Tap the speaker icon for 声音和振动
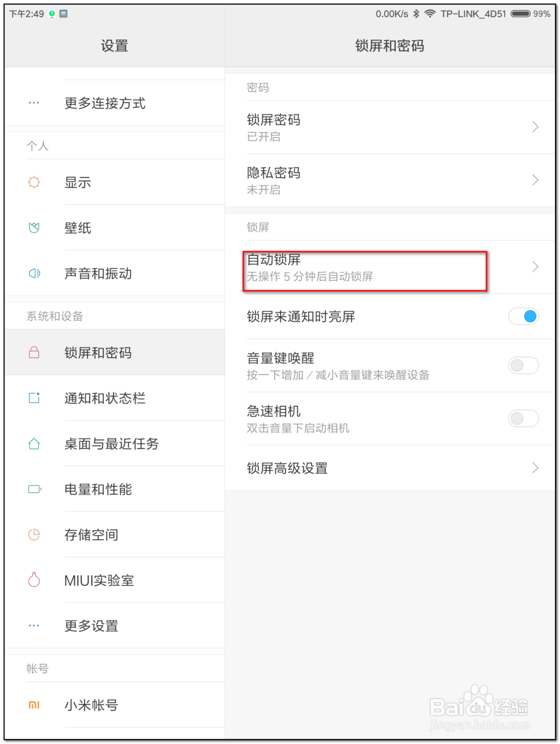This screenshot has width=560, height=744. click(x=34, y=273)
